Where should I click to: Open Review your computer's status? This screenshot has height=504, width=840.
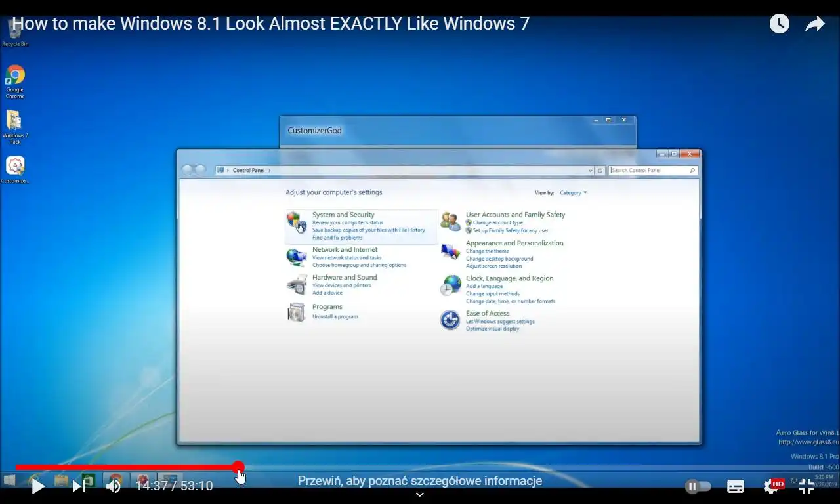(348, 222)
